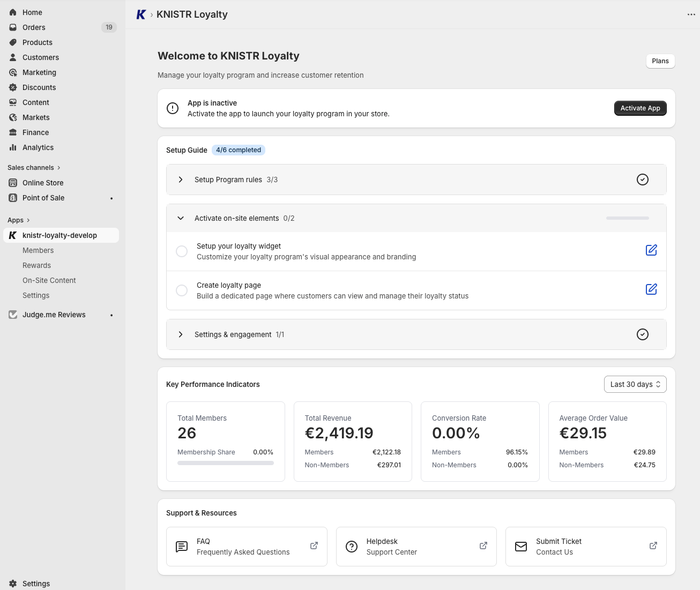Screen dimensions: 700x590
Task: Open the three-dot more actions menu
Action: [691, 14]
